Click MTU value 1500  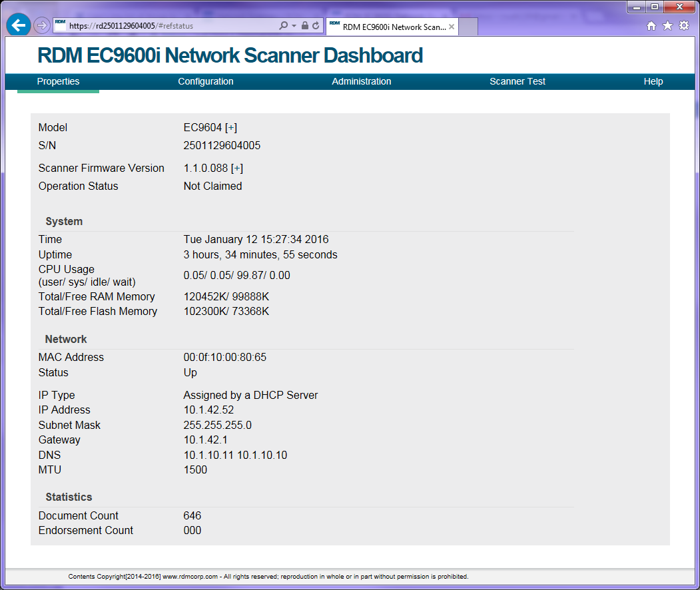(195, 469)
